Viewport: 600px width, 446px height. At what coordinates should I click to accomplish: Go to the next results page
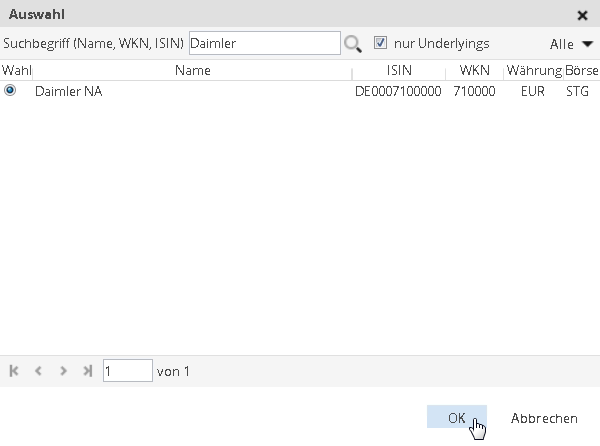pyautogui.click(x=64, y=371)
